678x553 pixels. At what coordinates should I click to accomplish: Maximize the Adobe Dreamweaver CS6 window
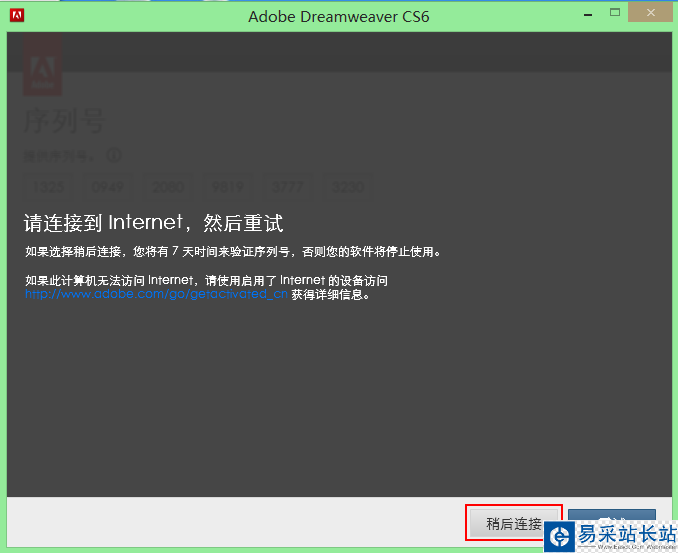(x=614, y=13)
